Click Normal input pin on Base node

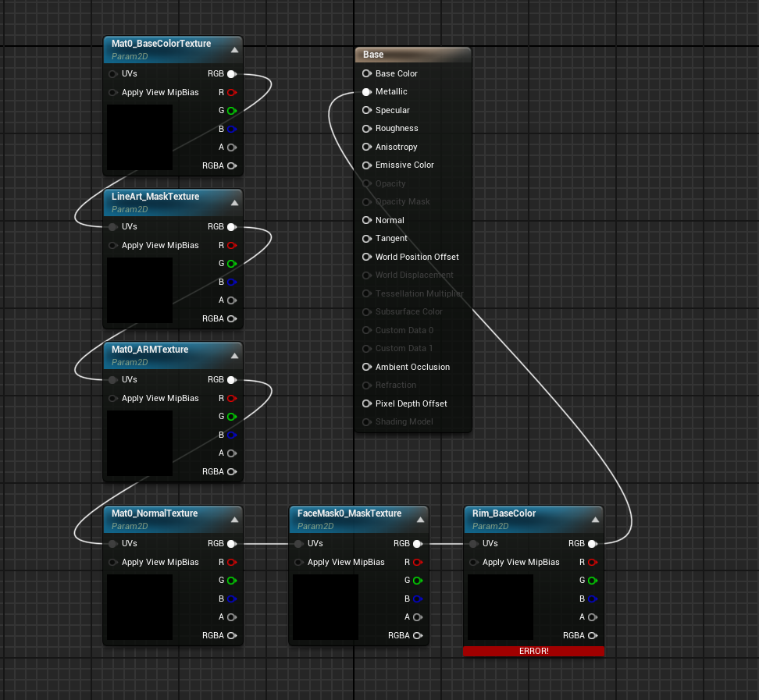tap(367, 220)
